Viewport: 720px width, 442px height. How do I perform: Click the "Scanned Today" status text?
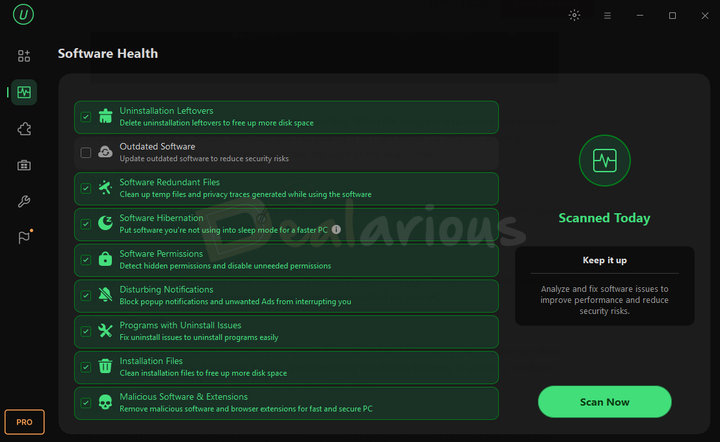(x=604, y=218)
